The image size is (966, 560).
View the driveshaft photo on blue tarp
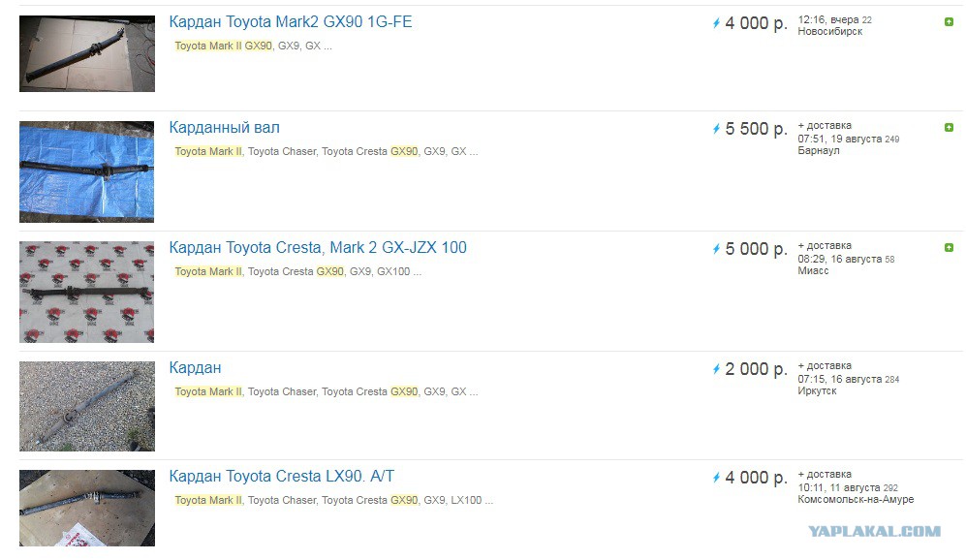pos(87,171)
